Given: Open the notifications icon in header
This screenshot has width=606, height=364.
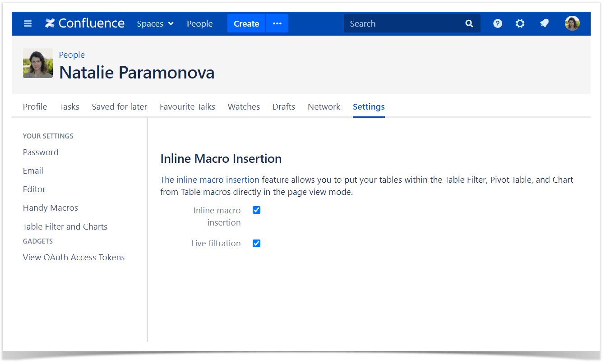Looking at the screenshot, I should [x=545, y=23].
